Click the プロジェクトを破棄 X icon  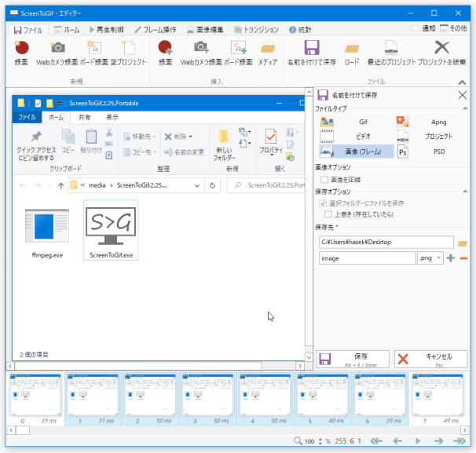441,49
